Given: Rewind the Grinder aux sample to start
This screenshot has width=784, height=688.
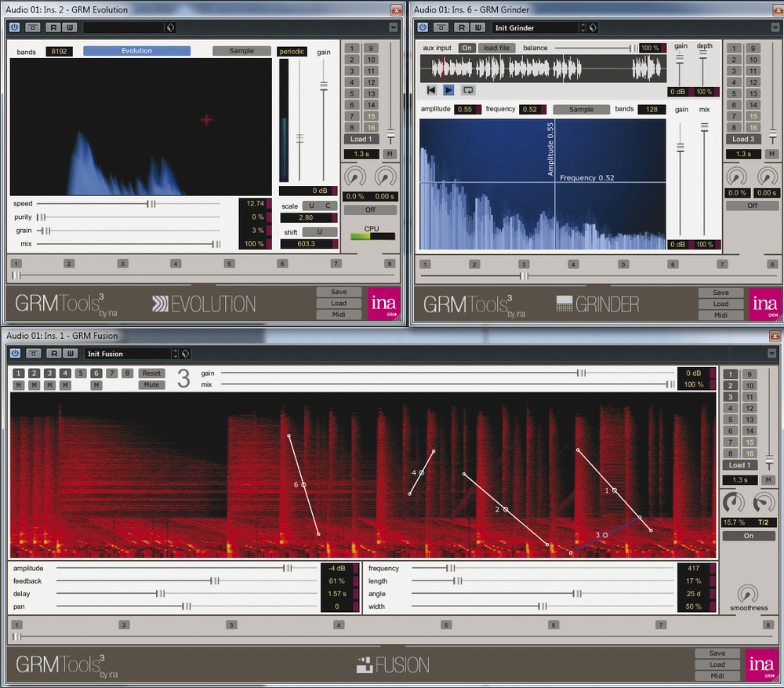Looking at the screenshot, I should click(431, 90).
